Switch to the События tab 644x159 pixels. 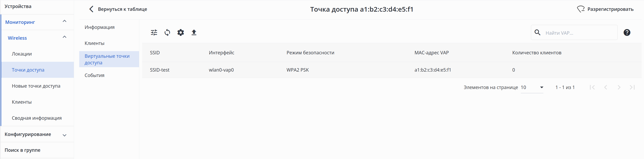[94, 75]
